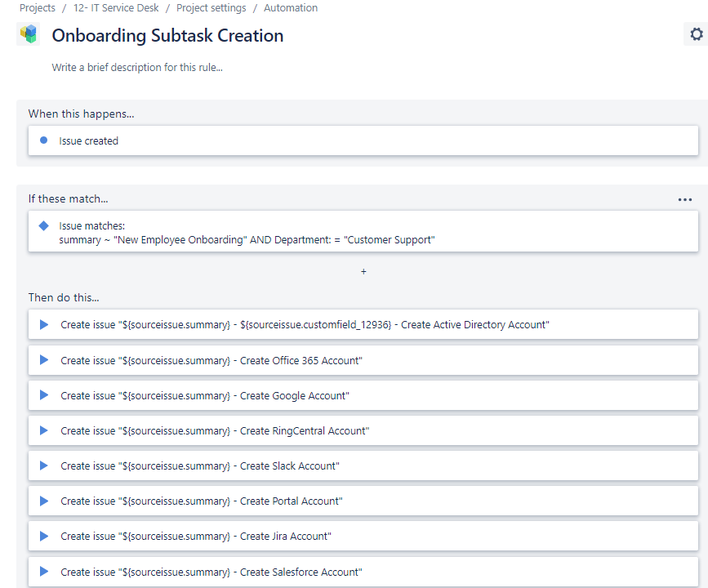Click the arrow icon of Create Salesforce Account action
708x588 pixels.
(x=44, y=572)
